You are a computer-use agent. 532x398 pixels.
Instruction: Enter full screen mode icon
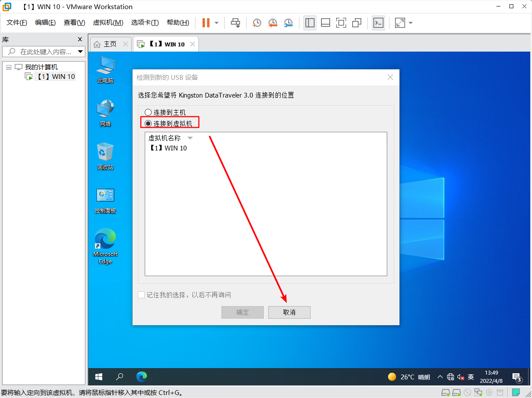[x=341, y=23]
